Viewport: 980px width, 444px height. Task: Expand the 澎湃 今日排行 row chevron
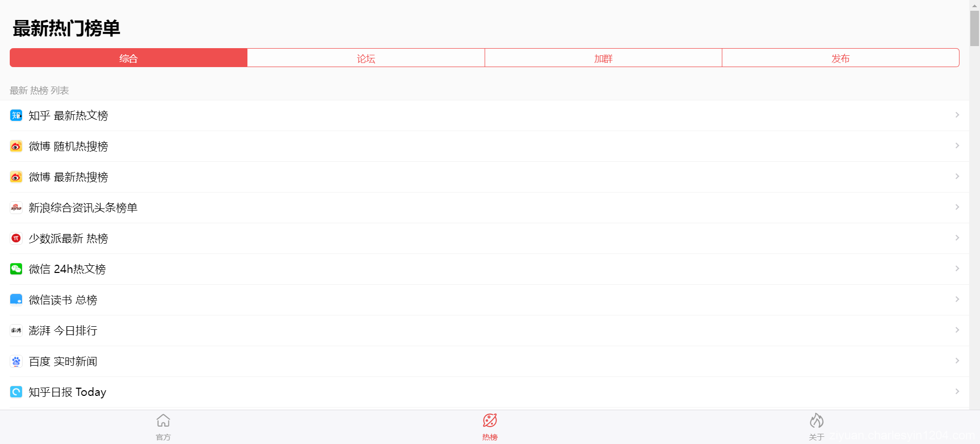(957, 330)
